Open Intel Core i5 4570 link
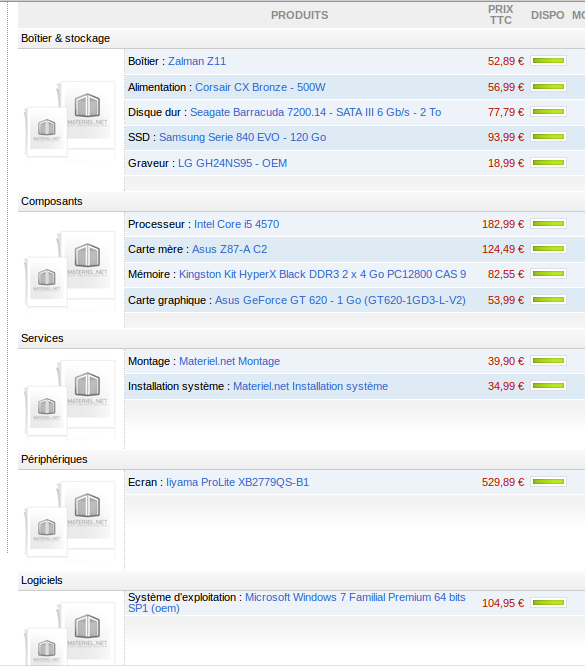 pos(237,224)
